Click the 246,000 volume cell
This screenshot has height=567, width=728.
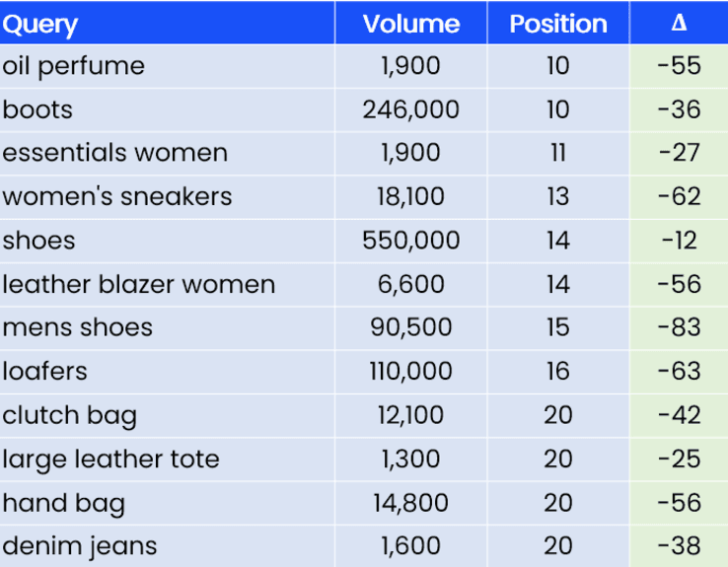click(410, 109)
